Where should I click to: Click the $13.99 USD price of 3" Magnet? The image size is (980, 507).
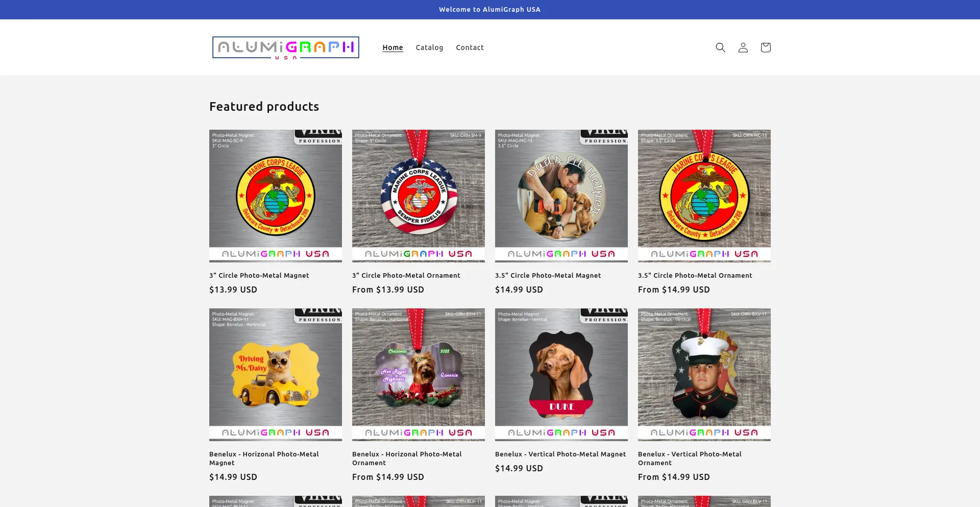coord(233,289)
